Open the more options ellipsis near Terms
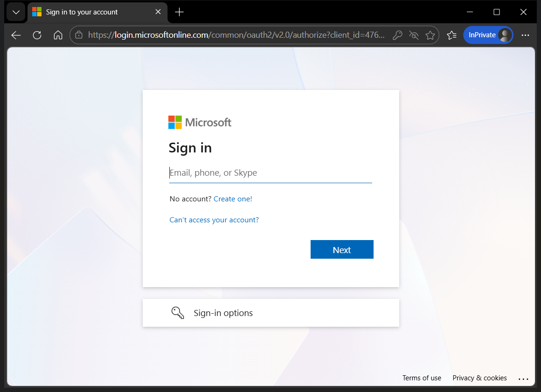The image size is (541, 392). [523, 378]
